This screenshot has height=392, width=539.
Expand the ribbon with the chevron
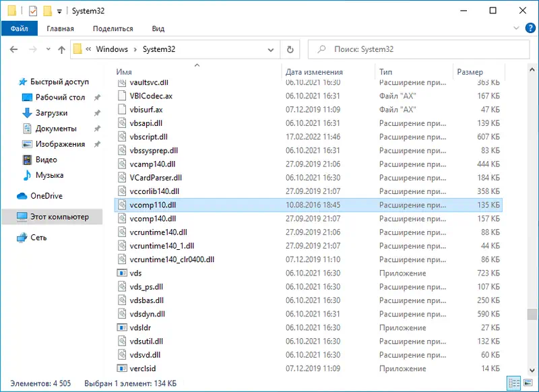pos(516,28)
